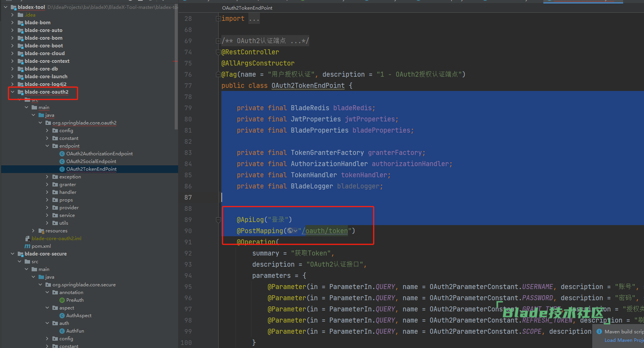Click the resources folder icon
The height and width of the screenshot is (348, 644).
(x=41, y=231)
